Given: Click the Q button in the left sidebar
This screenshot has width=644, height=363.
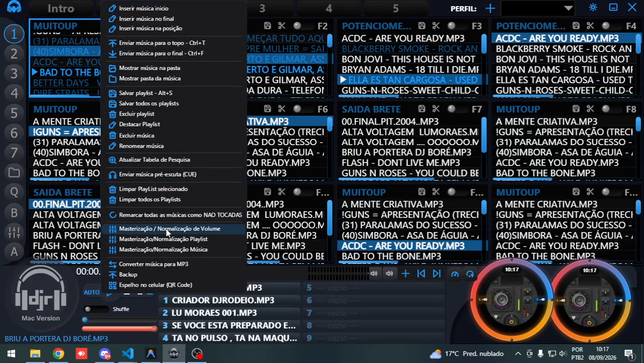Looking at the screenshot, I should [x=14, y=192].
